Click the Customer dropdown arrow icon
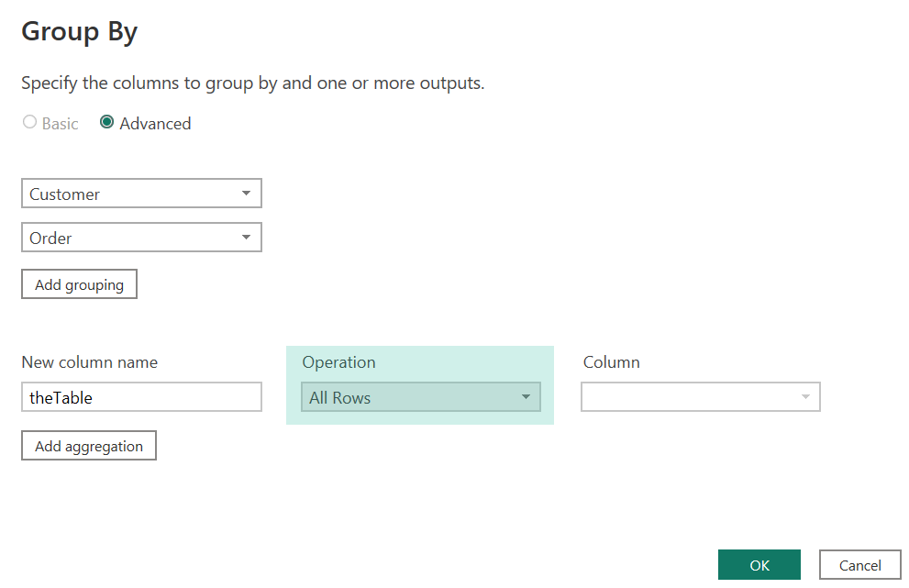 coord(246,194)
